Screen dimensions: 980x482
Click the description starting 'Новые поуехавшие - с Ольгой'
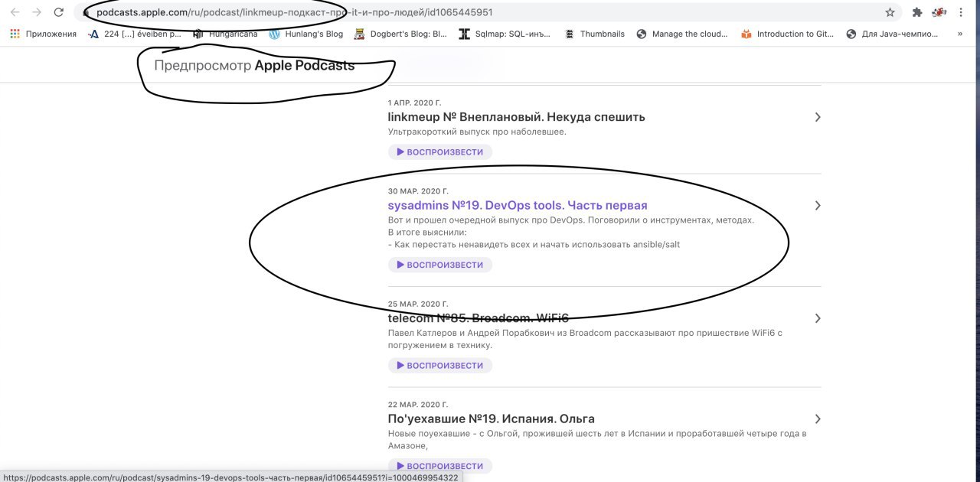[x=597, y=439]
